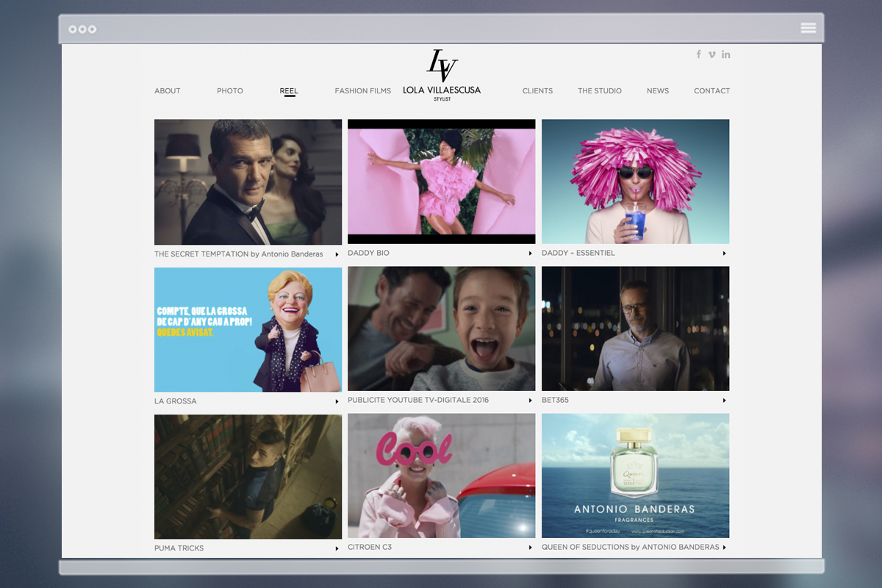This screenshot has height=588, width=882.
Task: Click the play arrow beside BET365
Action: coord(724,401)
